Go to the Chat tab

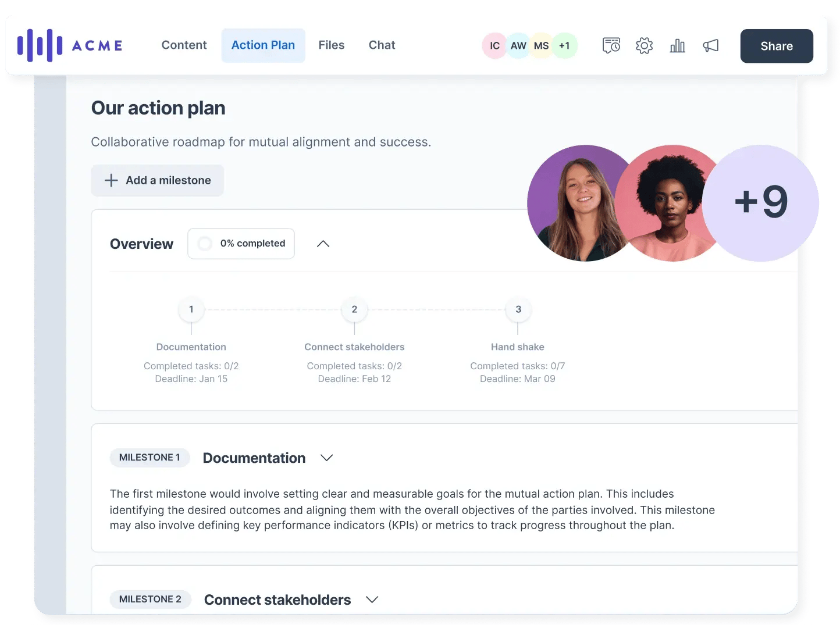(x=382, y=45)
